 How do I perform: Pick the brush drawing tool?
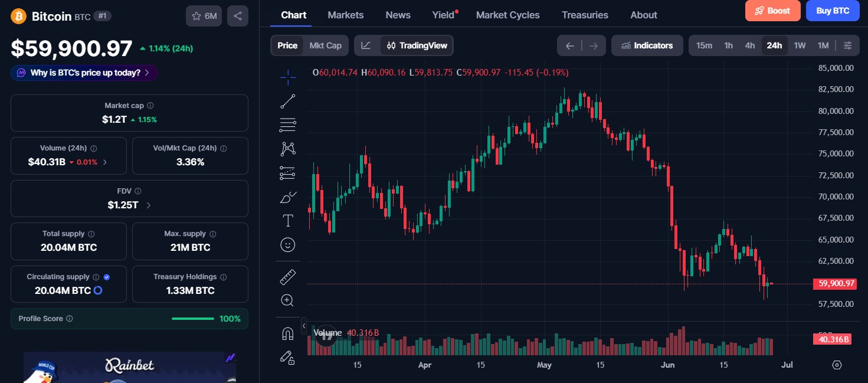288,197
